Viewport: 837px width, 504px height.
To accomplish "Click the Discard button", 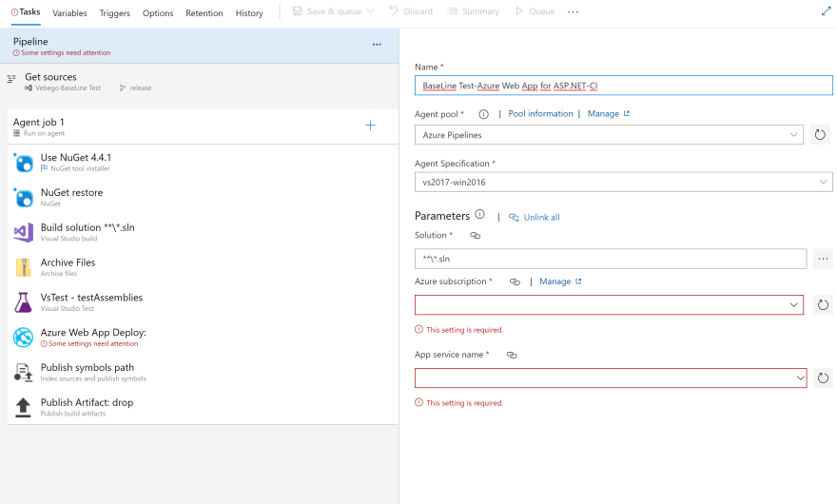I will [411, 11].
